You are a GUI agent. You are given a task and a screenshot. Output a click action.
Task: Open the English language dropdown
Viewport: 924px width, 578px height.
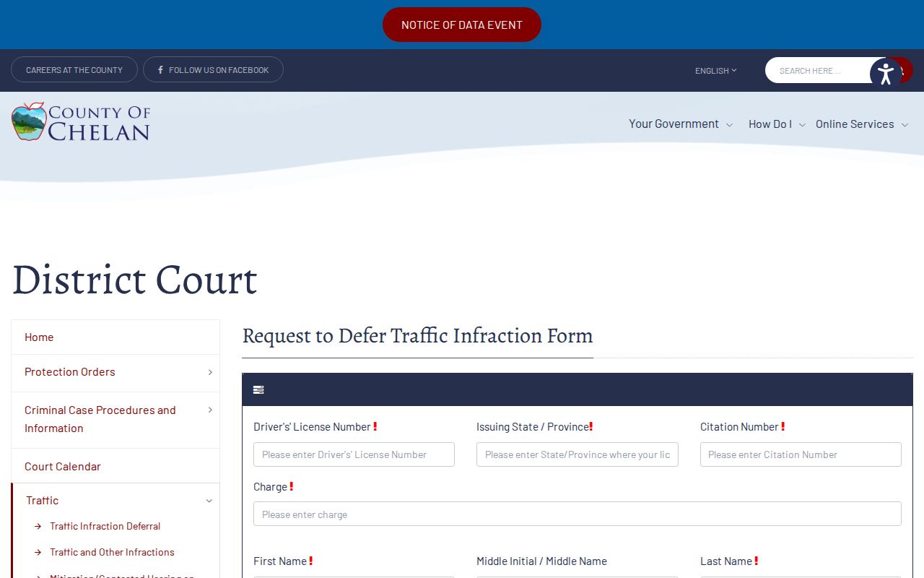tap(715, 71)
